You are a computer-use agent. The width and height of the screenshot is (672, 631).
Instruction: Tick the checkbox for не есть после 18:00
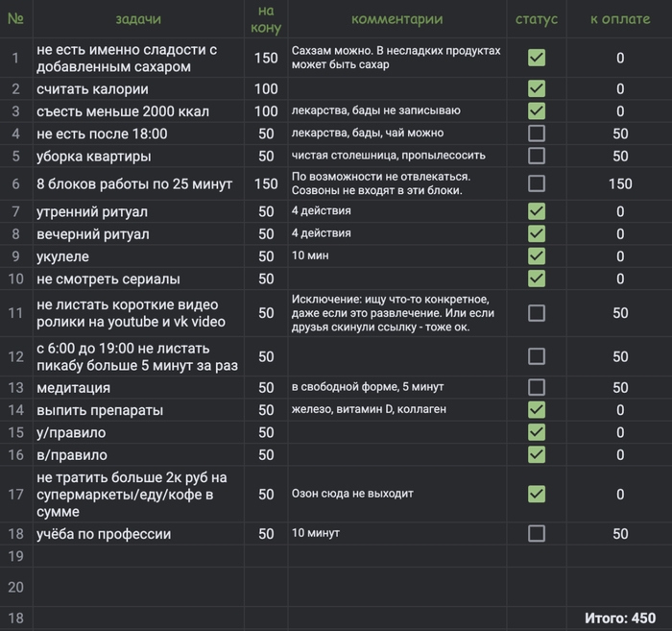[x=536, y=133]
